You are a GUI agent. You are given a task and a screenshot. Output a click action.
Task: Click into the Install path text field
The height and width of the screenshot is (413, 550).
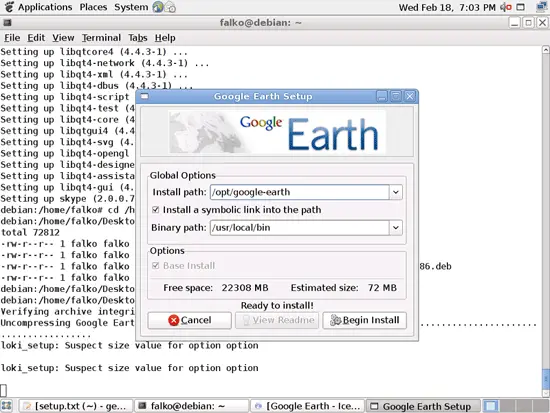[300, 192]
